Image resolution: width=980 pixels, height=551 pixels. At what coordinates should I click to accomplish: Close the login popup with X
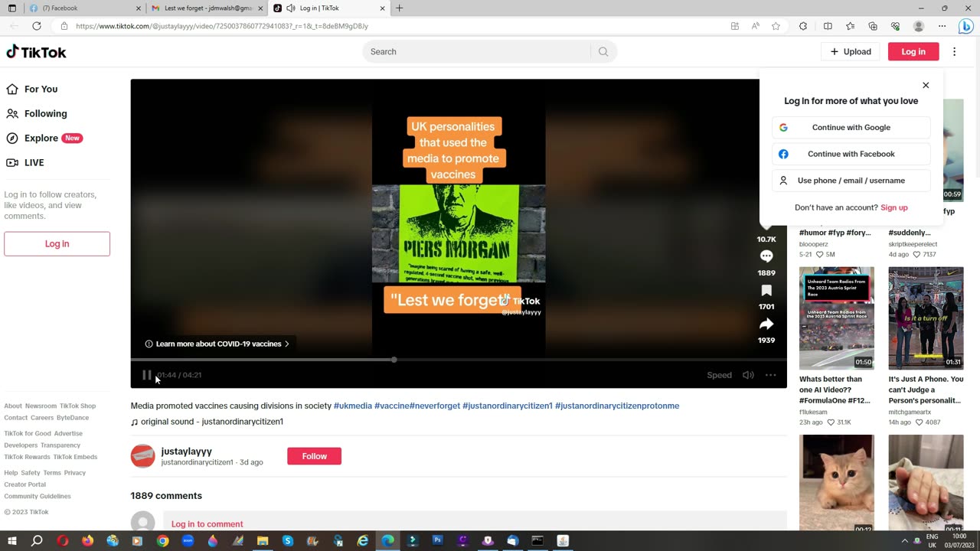click(x=926, y=85)
